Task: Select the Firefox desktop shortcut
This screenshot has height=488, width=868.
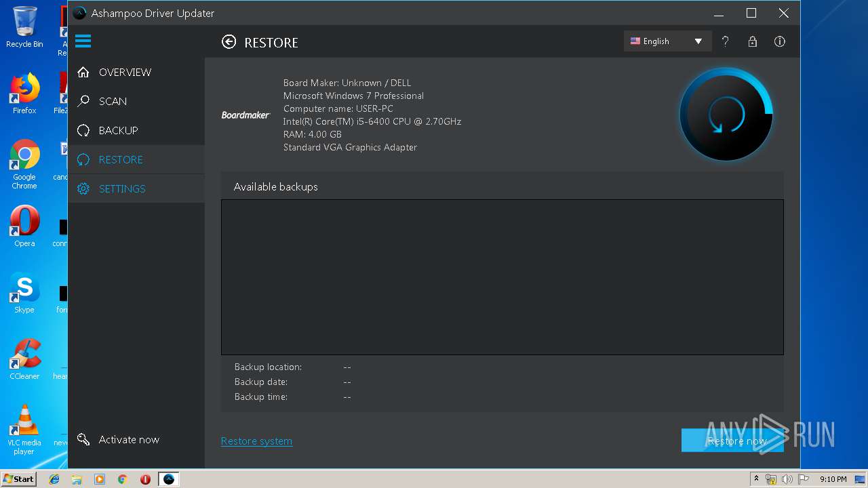Action: coord(24,94)
